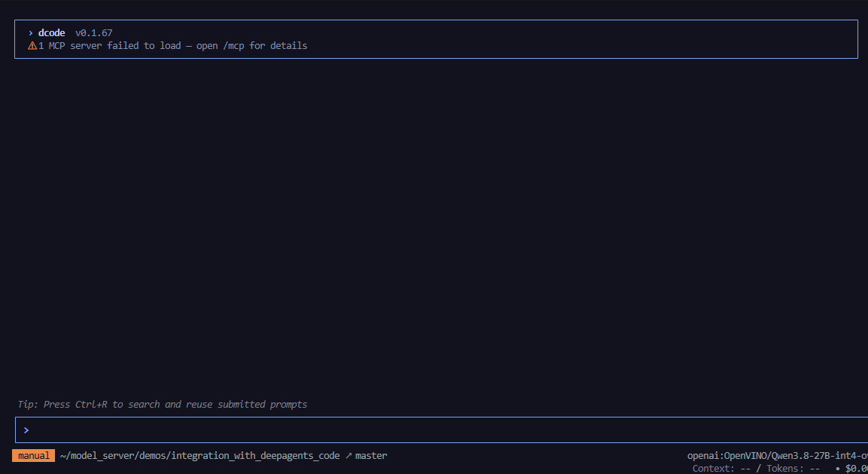This screenshot has width=868, height=474.
Task: Select the dcode application name
Action: [51, 33]
